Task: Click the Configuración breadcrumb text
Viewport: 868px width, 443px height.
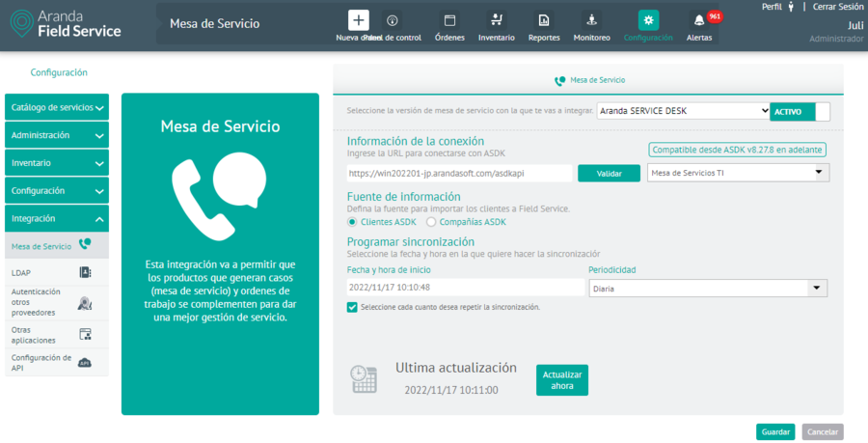Action: coord(59,72)
